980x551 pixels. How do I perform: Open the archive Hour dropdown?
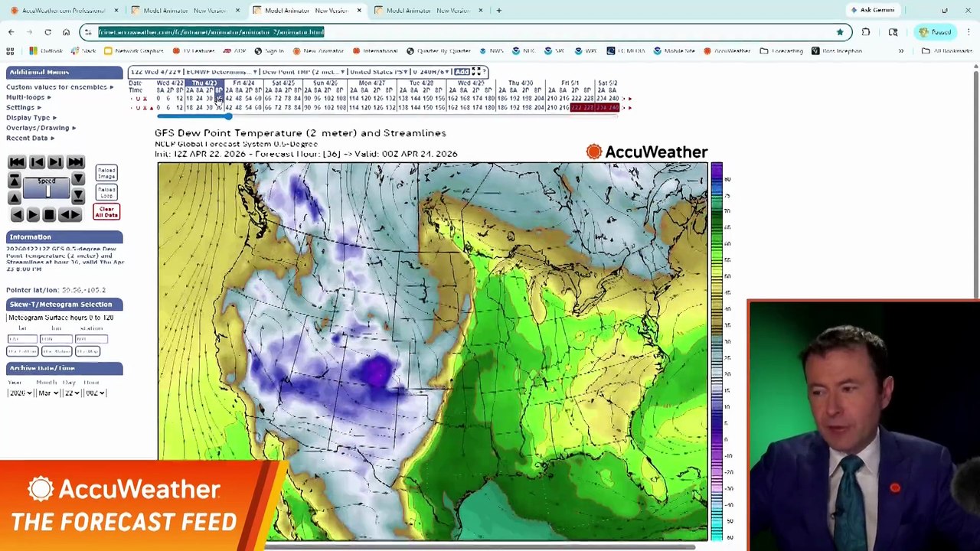click(95, 393)
